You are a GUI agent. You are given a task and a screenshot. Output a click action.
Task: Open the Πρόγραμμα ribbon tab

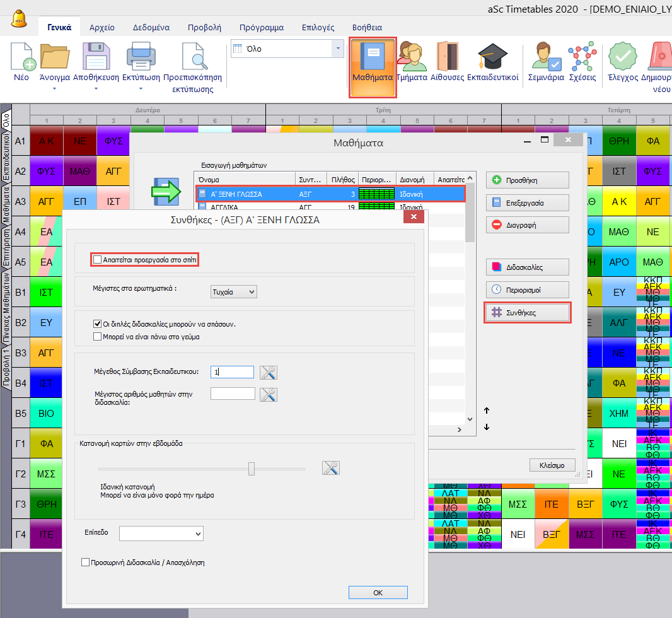click(x=261, y=27)
